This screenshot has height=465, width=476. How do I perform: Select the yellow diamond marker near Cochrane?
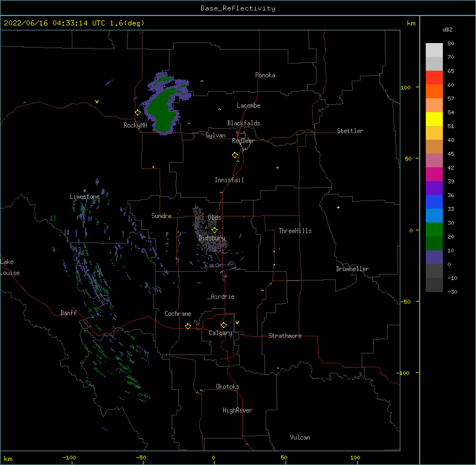click(x=188, y=326)
